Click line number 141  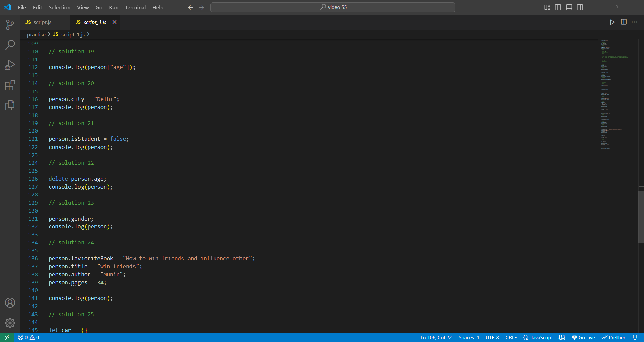(33, 298)
